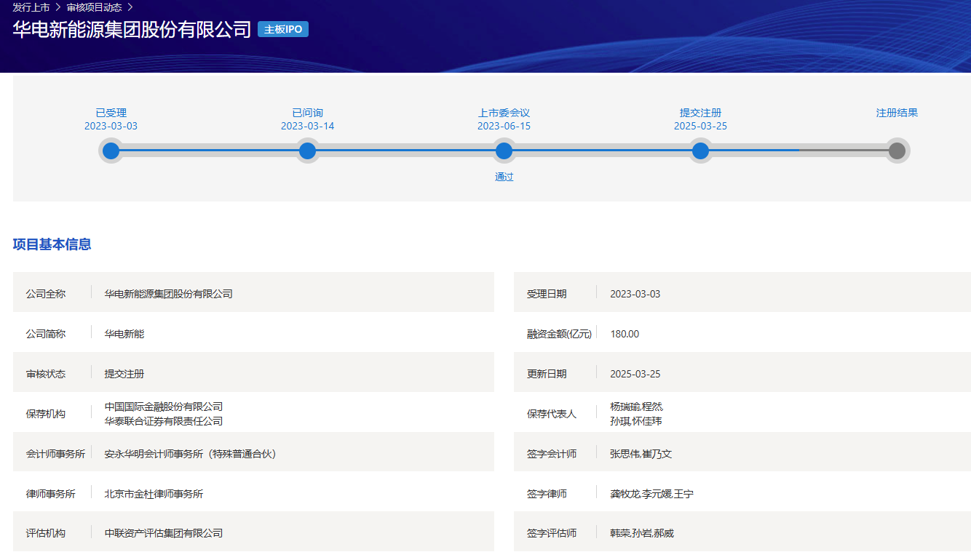Click the 180.00 financing amount value
971x560 pixels.
click(x=625, y=334)
